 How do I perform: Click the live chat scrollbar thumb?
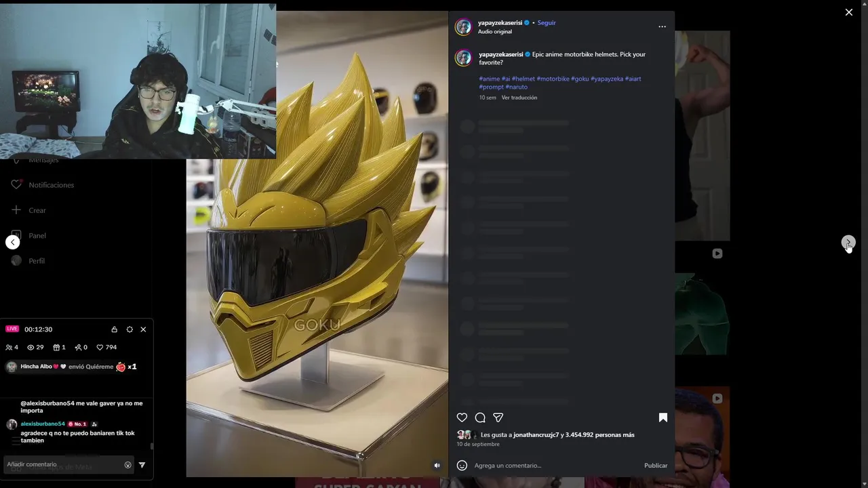point(152,446)
